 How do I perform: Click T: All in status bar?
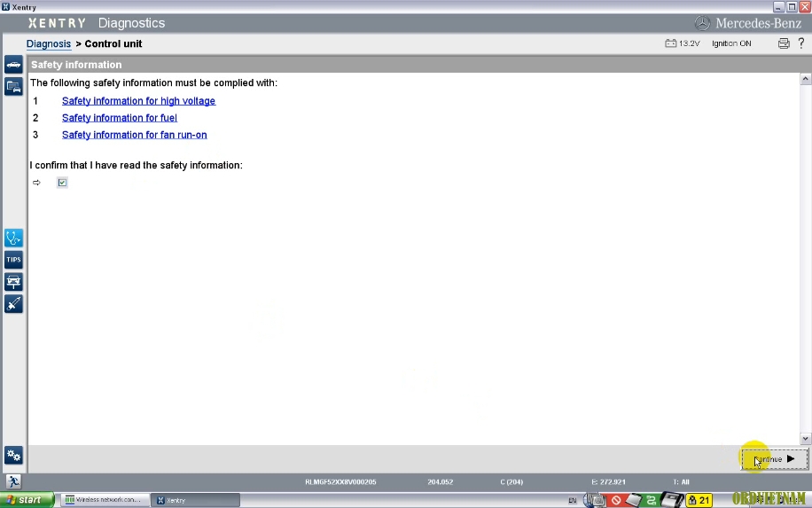[681, 482]
